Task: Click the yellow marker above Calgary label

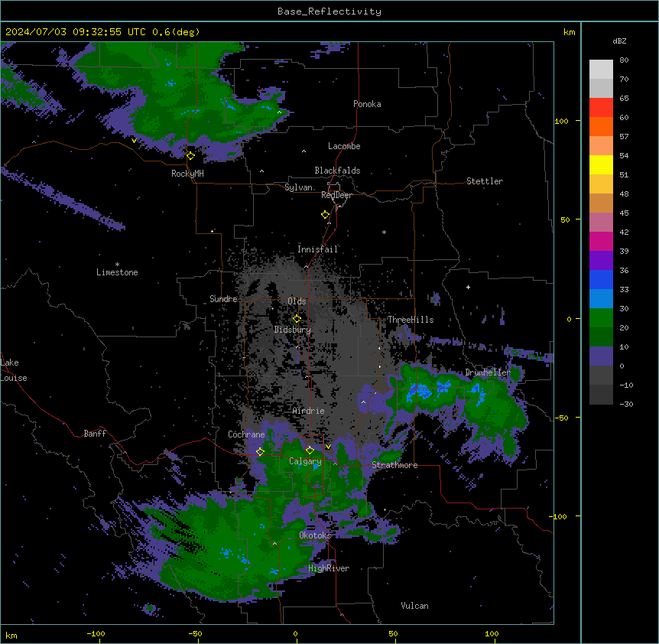Action: coord(310,450)
